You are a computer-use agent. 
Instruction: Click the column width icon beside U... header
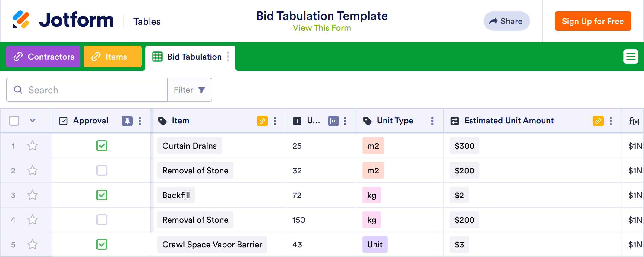[333, 121]
